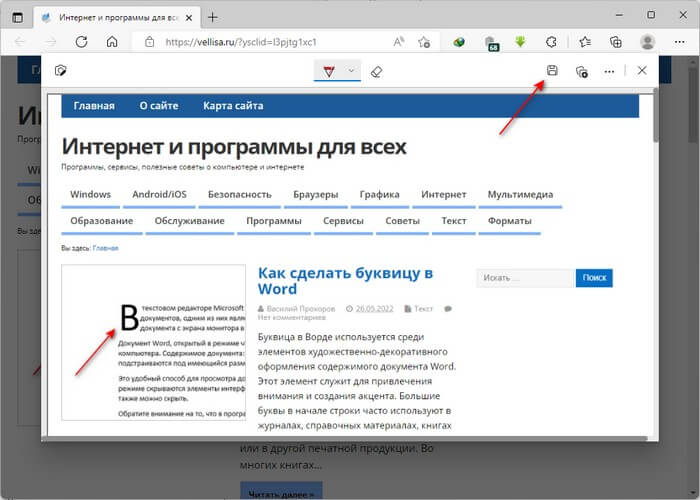The width and height of the screenshot is (700, 500).
Task: Open article Как сделать буквицу в Word
Action: pos(346,281)
